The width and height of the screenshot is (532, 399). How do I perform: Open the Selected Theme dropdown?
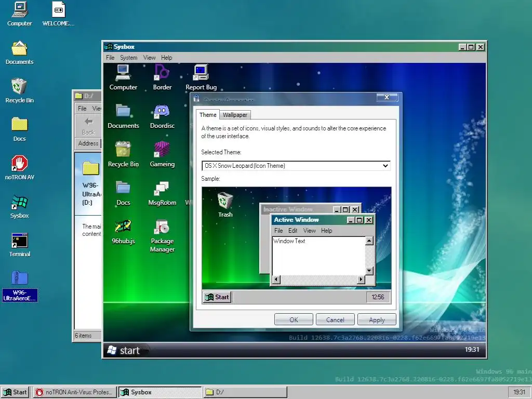coord(296,166)
